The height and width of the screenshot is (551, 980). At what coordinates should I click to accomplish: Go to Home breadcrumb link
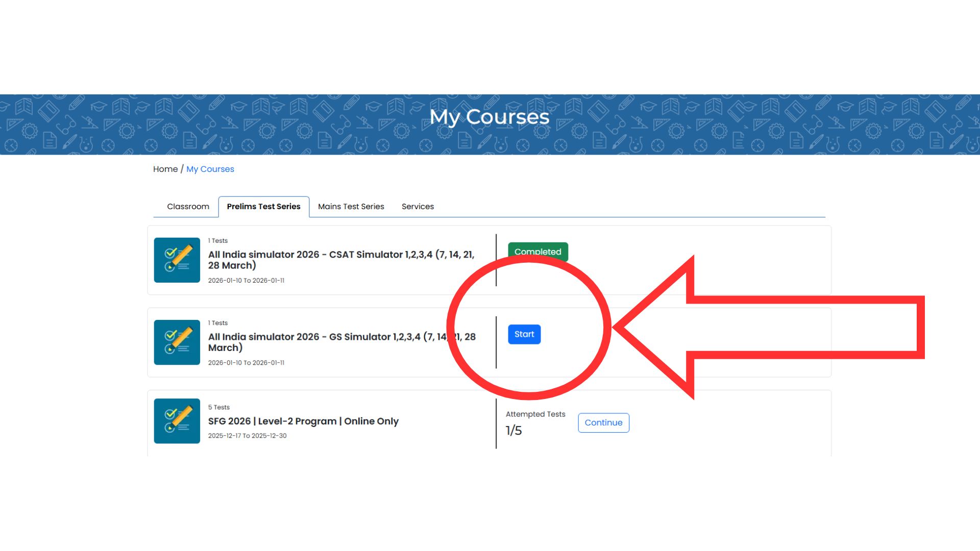click(x=165, y=169)
